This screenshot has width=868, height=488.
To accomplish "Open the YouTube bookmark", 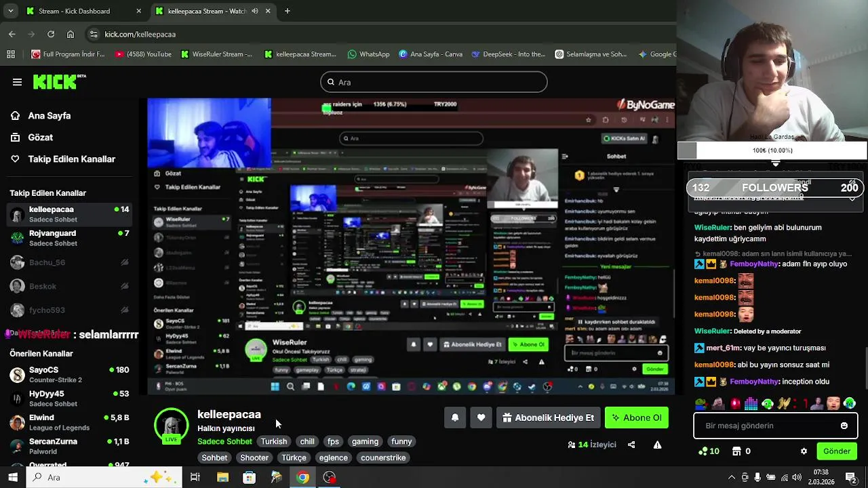I will (143, 54).
